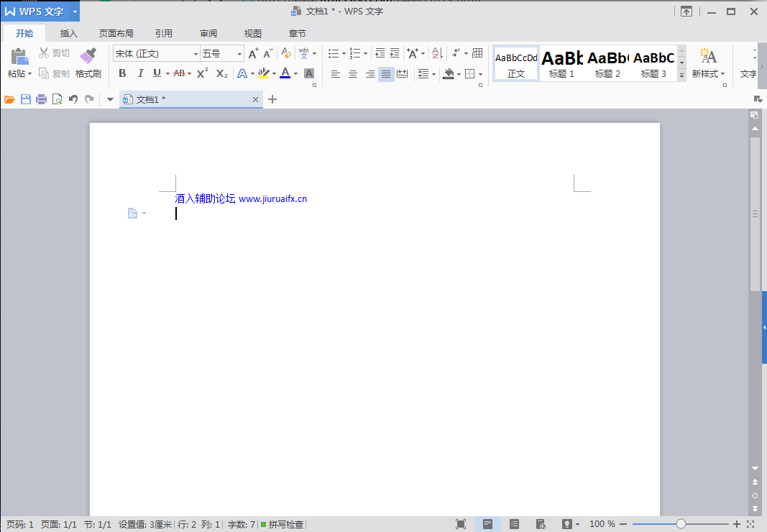Switch to outline view in status bar

pos(514,524)
